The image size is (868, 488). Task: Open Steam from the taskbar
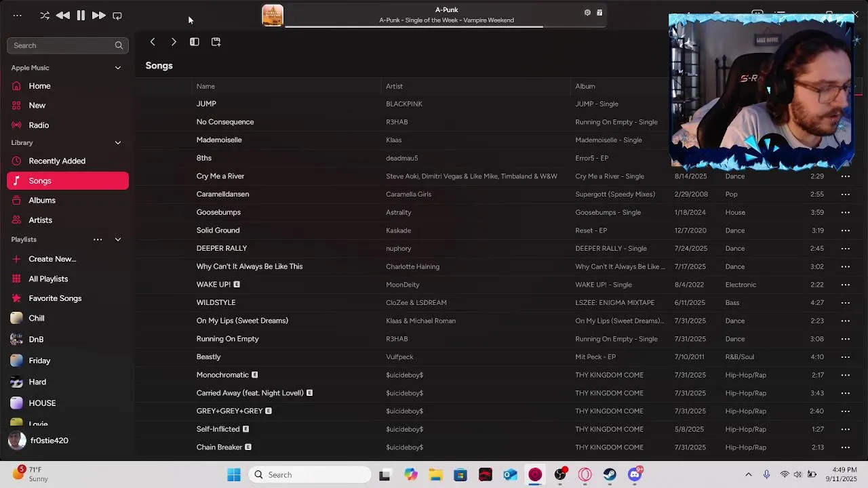(x=610, y=475)
